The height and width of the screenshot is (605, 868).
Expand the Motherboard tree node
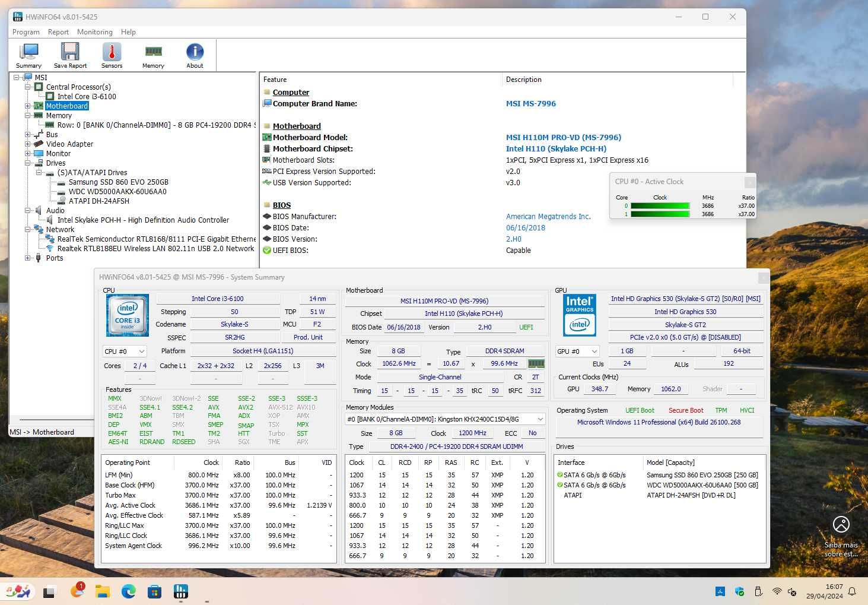(27, 106)
